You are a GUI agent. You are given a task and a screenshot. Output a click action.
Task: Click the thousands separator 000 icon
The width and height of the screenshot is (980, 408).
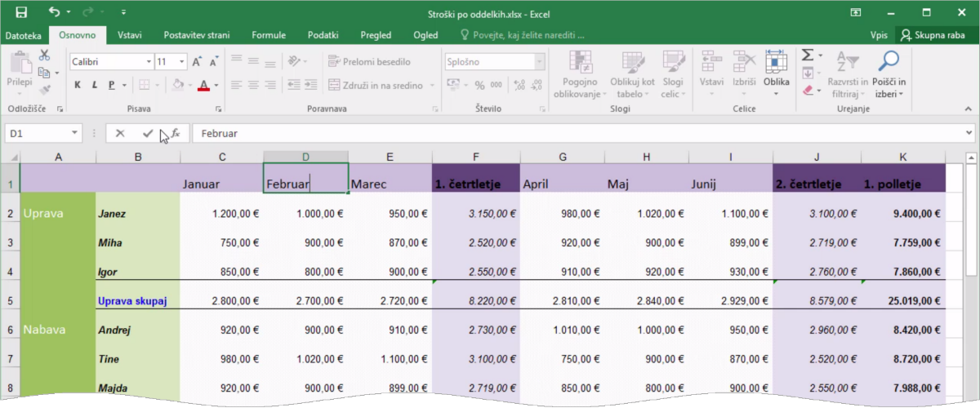(x=497, y=85)
